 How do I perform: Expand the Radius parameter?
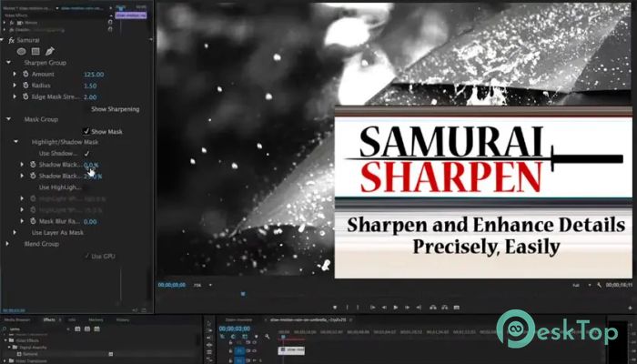tap(15, 86)
